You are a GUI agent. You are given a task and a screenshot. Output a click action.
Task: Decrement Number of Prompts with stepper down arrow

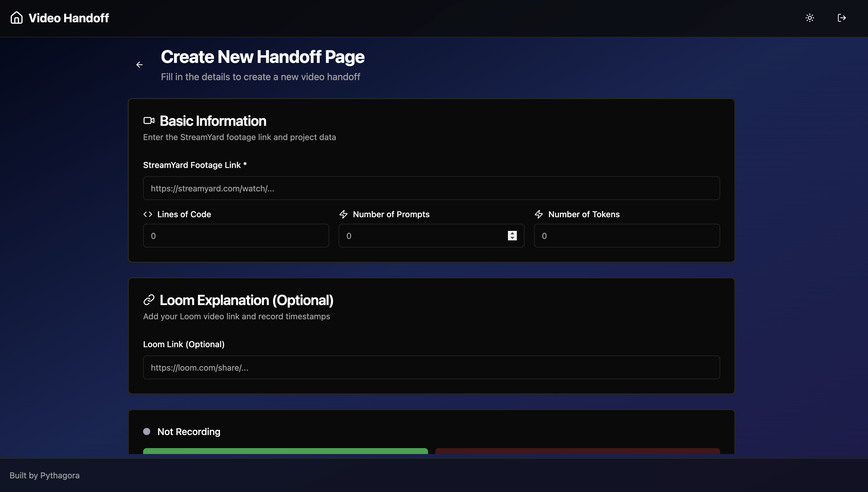pyautogui.click(x=512, y=238)
